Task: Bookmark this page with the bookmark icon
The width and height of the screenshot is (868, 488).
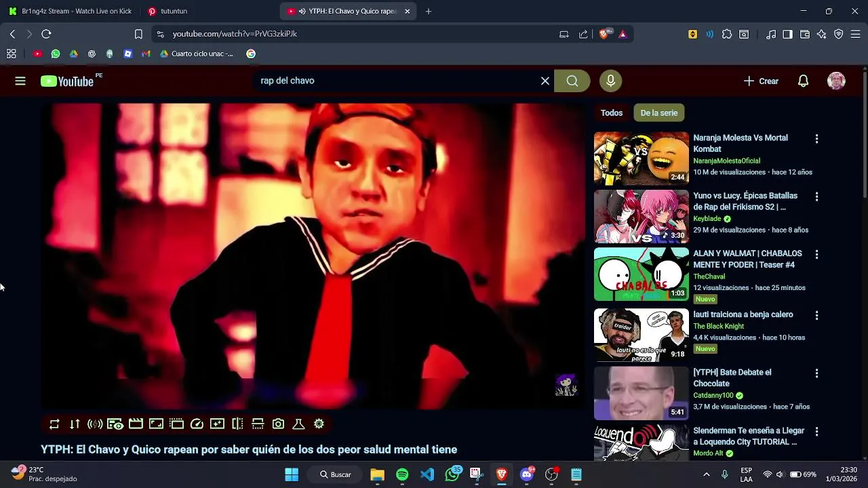Action: click(138, 34)
